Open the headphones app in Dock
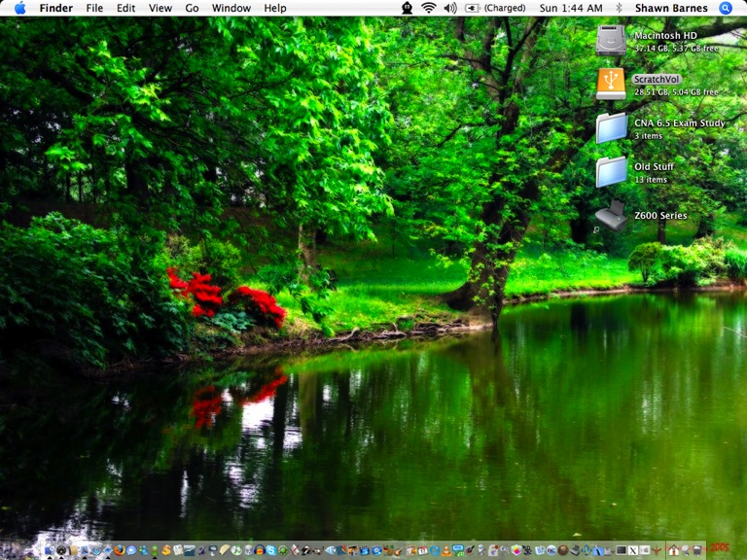The height and width of the screenshot is (560, 747). pyautogui.click(x=259, y=550)
